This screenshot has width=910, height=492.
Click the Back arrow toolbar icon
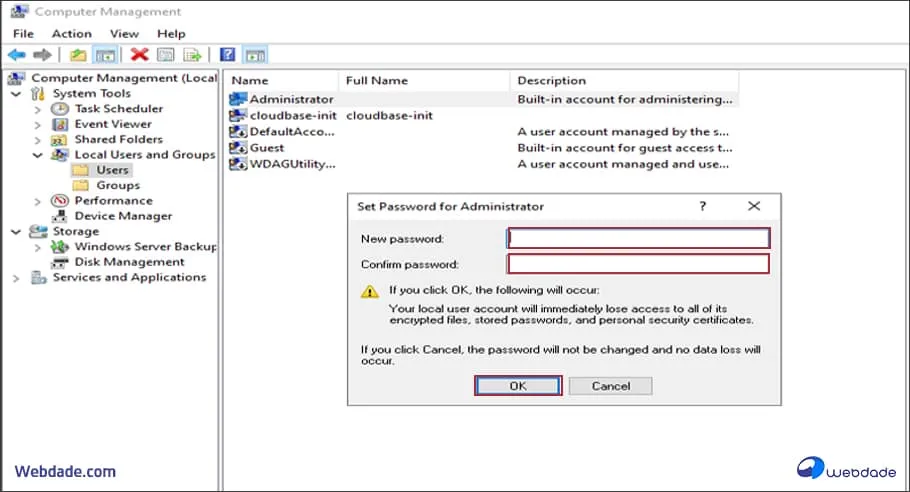(16, 55)
